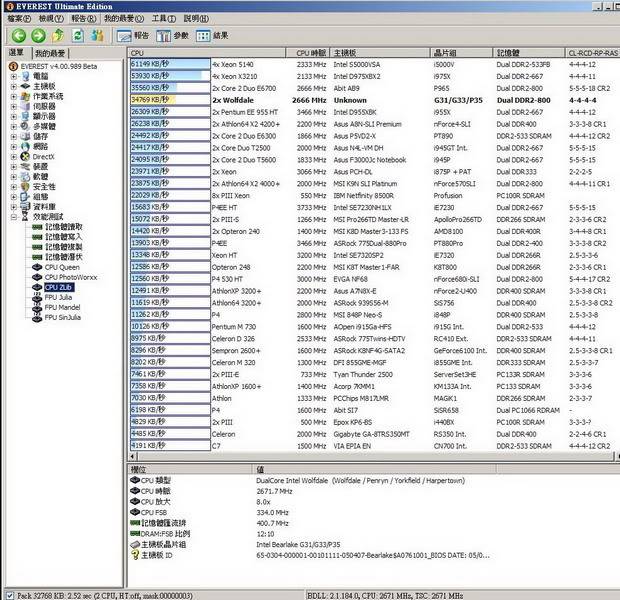The width and height of the screenshot is (620, 600).
Task: Select the FPU SinJulia benchmark icon
Action: point(37,317)
